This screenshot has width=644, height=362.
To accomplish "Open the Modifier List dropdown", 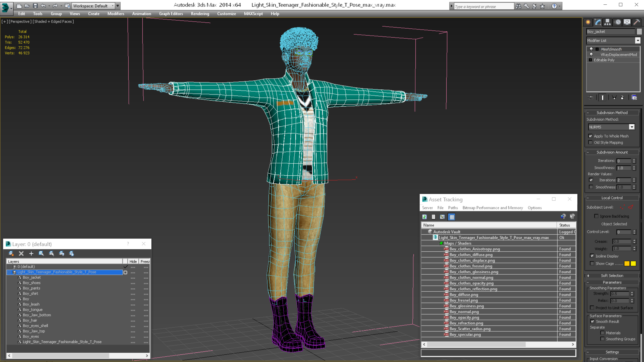I will [x=638, y=40].
